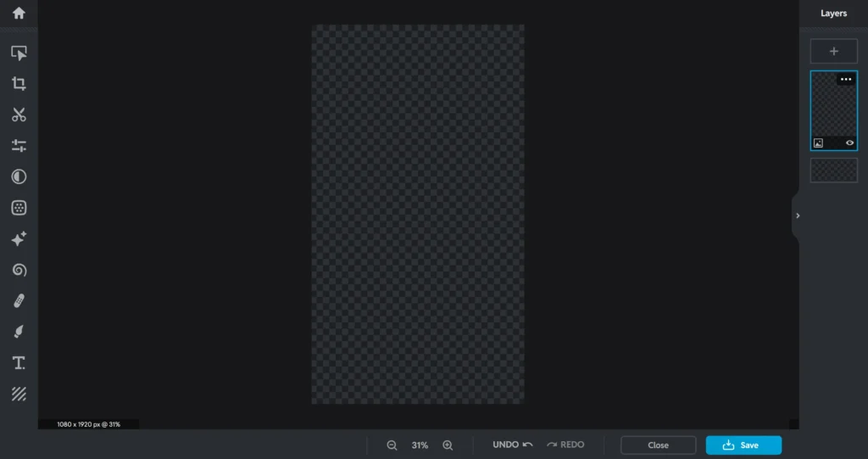Collapse the Layers panel with chevron

pos(797,216)
